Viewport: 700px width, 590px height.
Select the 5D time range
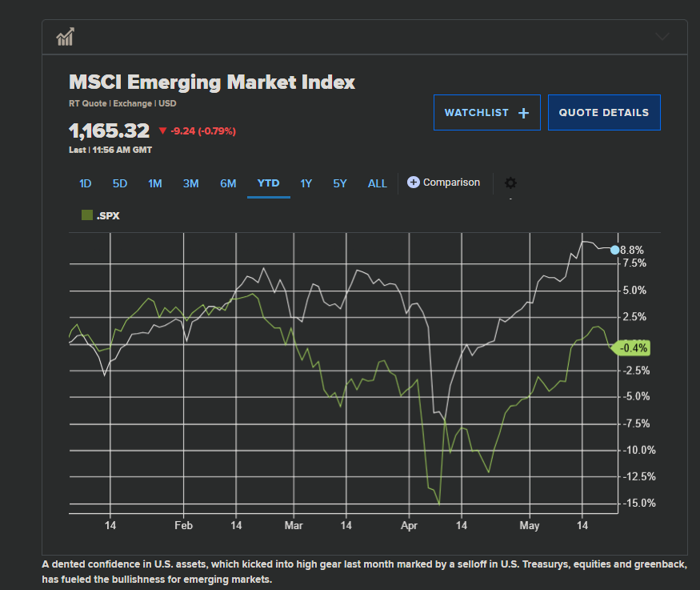(120, 183)
